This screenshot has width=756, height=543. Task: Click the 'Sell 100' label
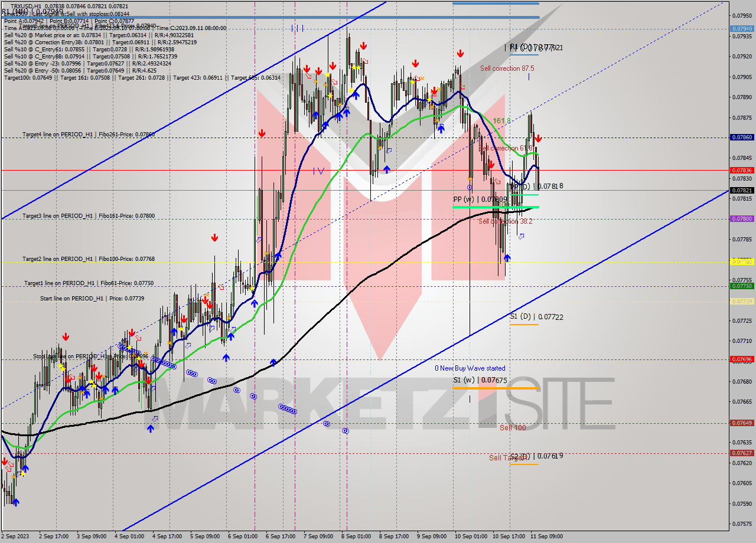513,428
